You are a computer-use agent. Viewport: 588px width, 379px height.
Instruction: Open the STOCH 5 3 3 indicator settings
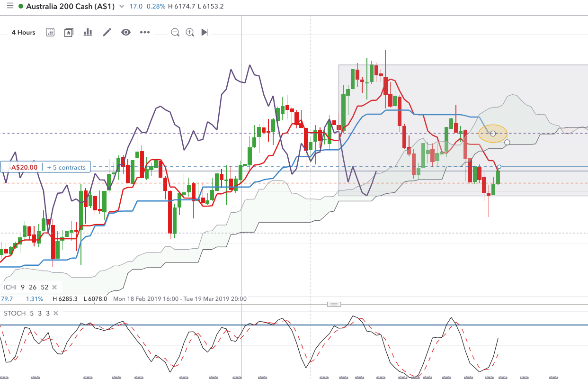27,313
